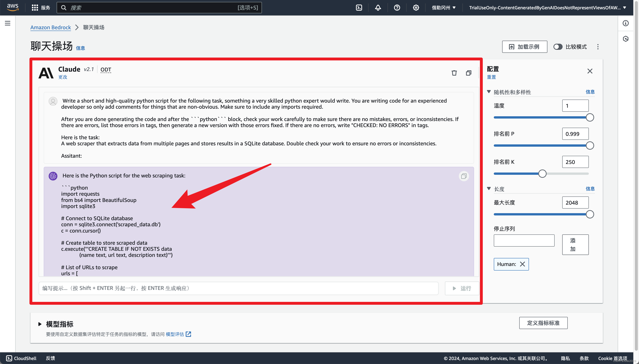The width and height of the screenshot is (639, 364).
Task: Click the 反馈 feedback link
Action: coord(50,358)
